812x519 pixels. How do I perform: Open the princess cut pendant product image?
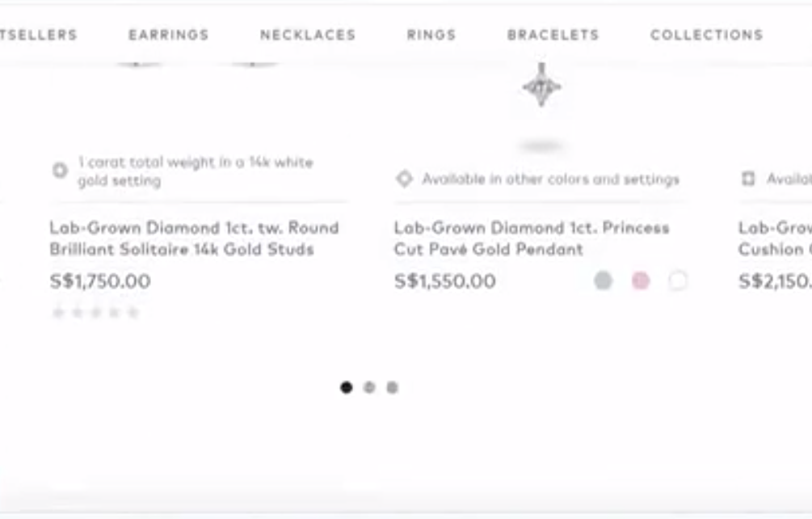click(x=541, y=87)
